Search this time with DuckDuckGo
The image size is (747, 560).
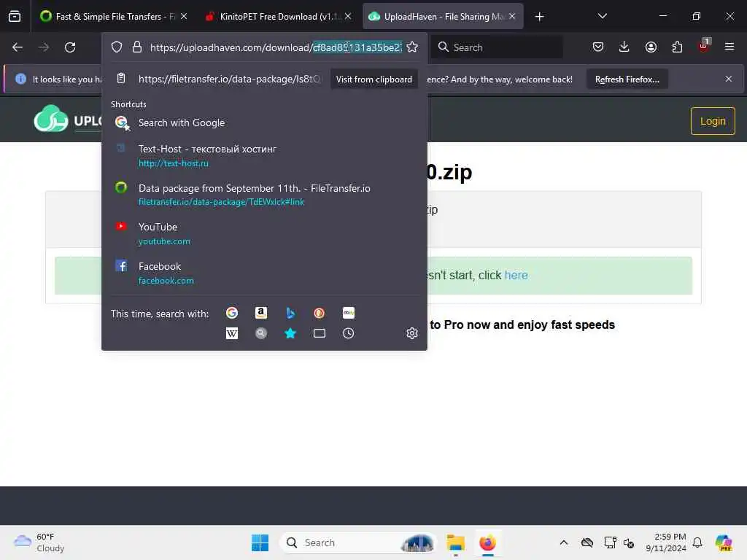tap(320, 313)
